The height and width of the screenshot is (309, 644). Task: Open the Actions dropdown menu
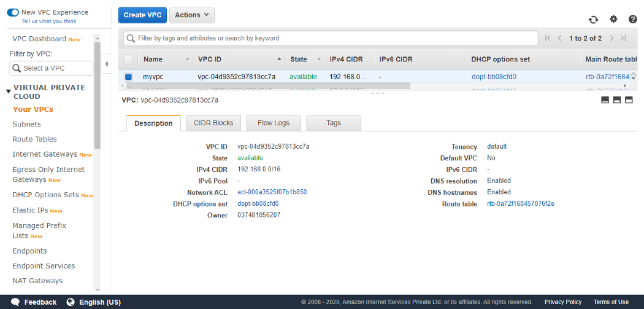tap(193, 15)
